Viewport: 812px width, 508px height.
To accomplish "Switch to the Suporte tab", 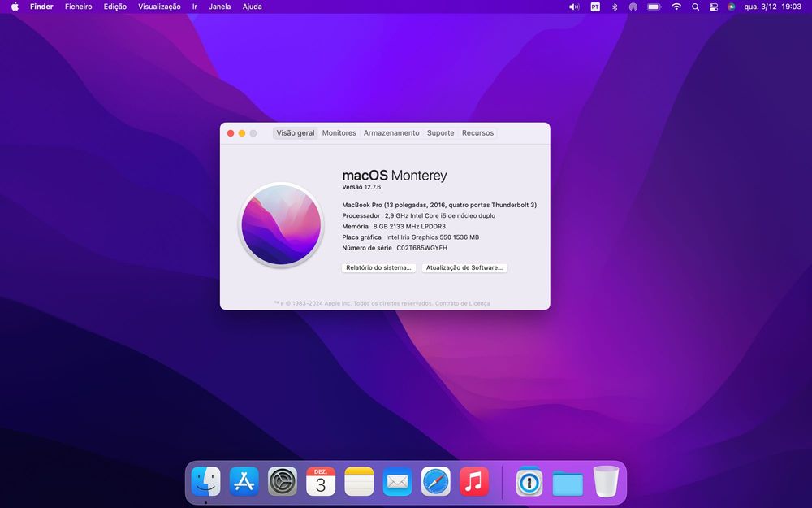I will coord(441,133).
